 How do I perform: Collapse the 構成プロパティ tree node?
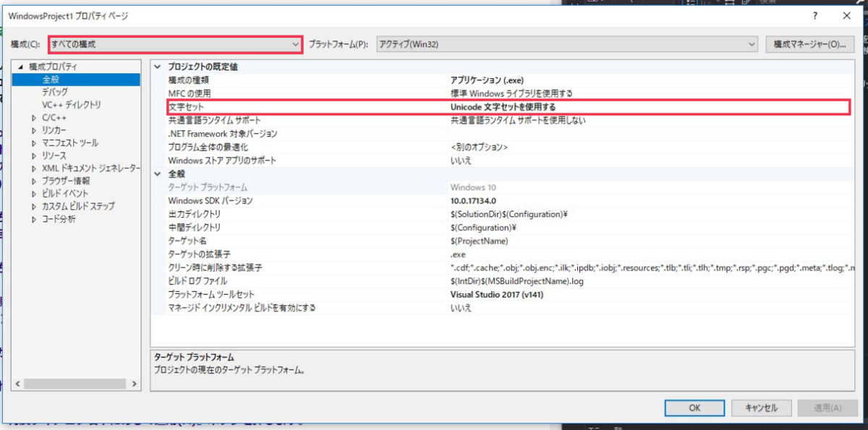coord(22,67)
